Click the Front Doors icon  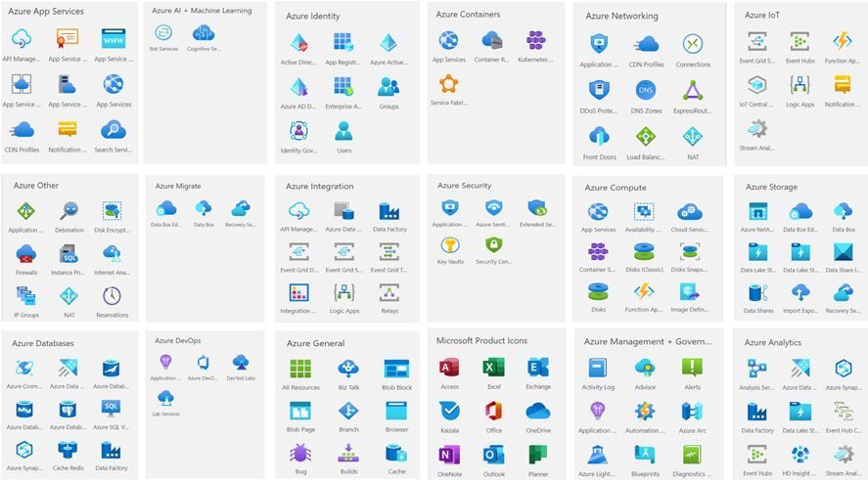(x=599, y=136)
